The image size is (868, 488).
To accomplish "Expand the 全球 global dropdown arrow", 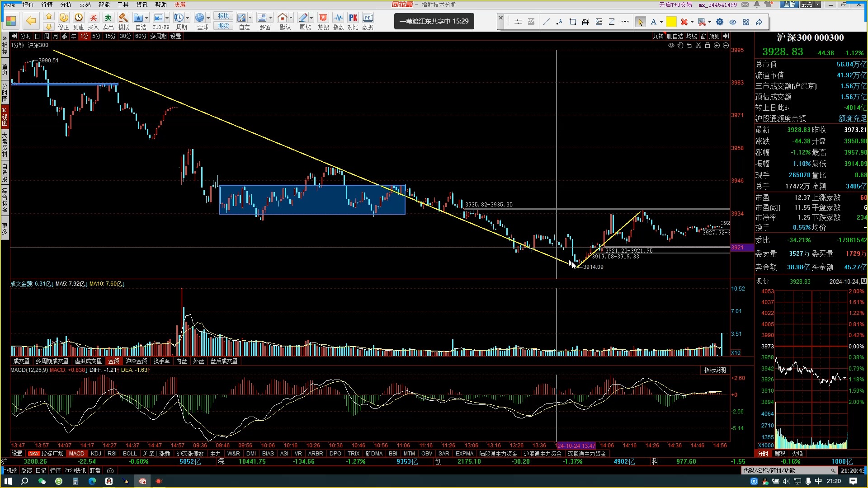I will [208, 18].
